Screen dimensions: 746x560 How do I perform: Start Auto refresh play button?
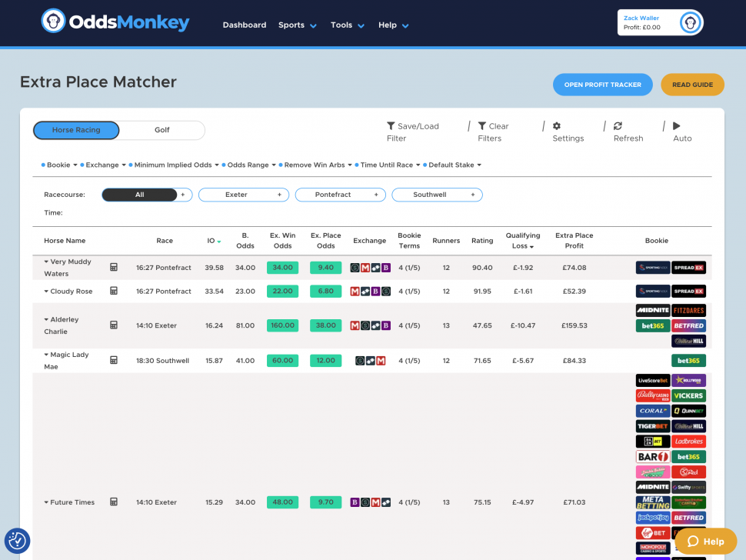(677, 126)
